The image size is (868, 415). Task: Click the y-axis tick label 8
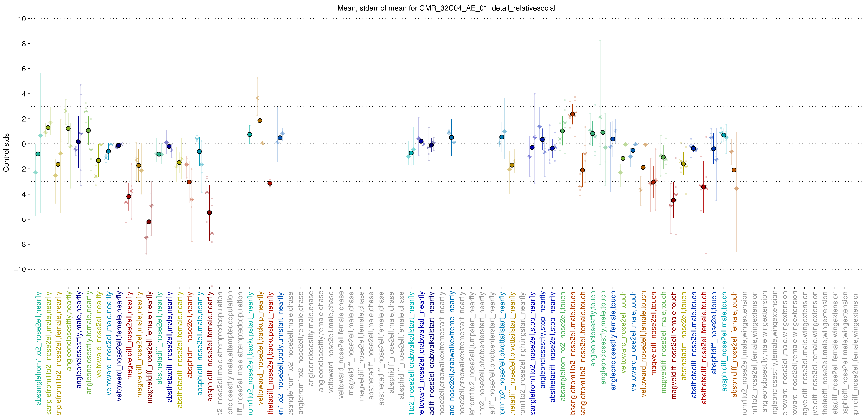[x=24, y=44]
